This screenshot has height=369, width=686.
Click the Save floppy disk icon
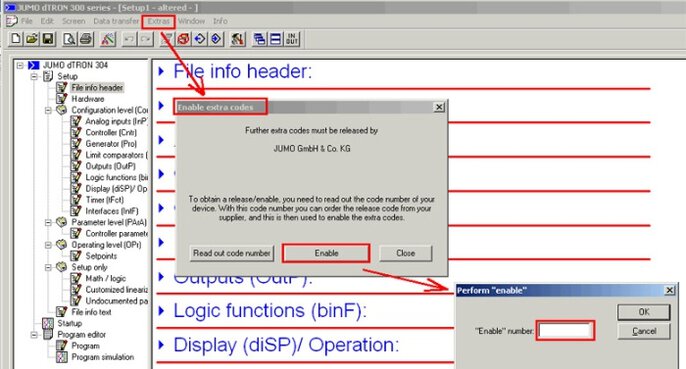pyautogui.click(x=48, y=39)
